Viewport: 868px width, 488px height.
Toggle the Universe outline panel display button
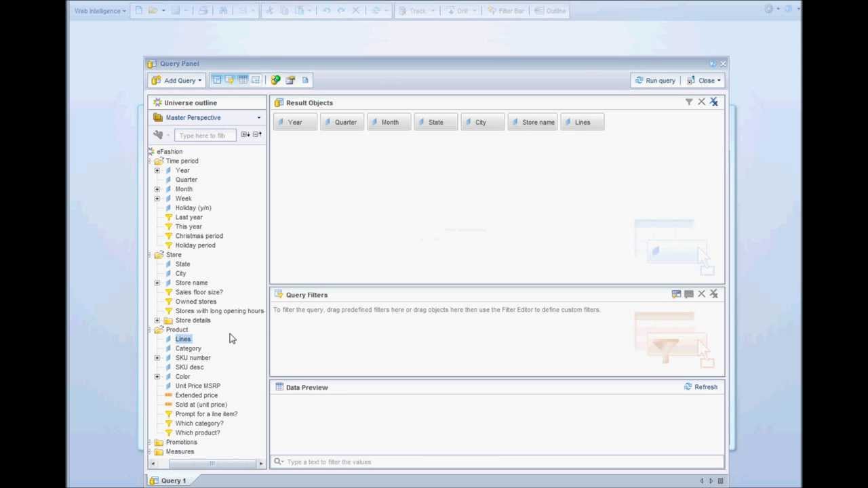tap(217, 80)
